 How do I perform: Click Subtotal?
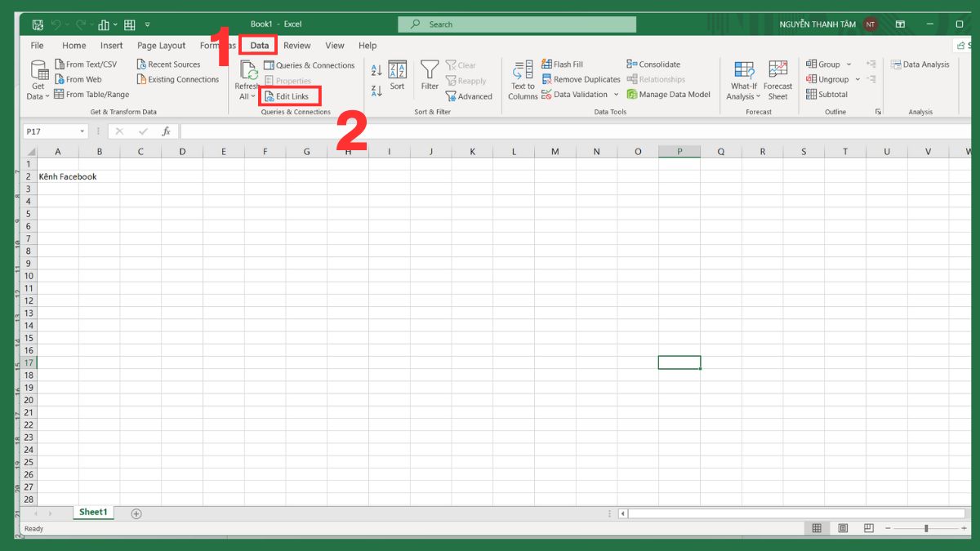click(x=826, y=95)
